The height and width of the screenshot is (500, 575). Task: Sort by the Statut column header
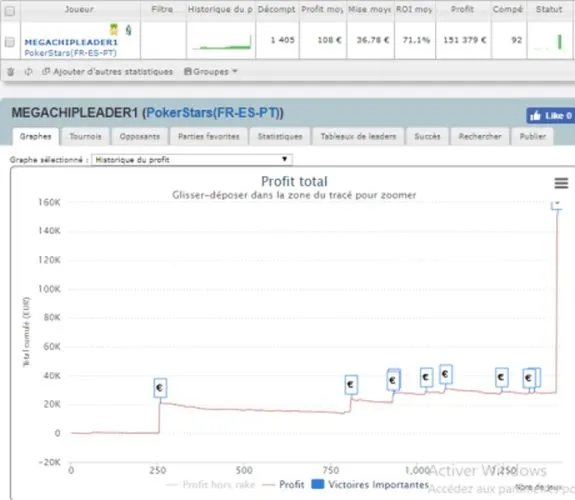(x=549, y=10)
